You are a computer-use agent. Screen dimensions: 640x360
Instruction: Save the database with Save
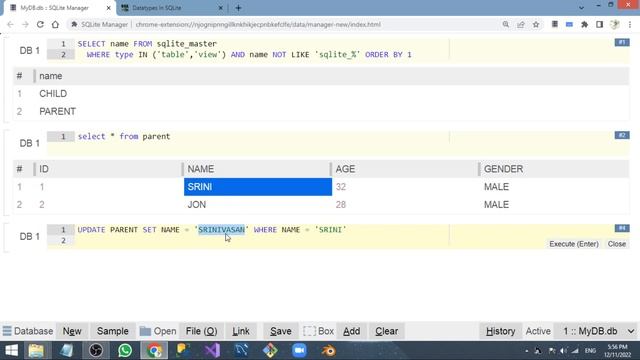coord(280,331)
